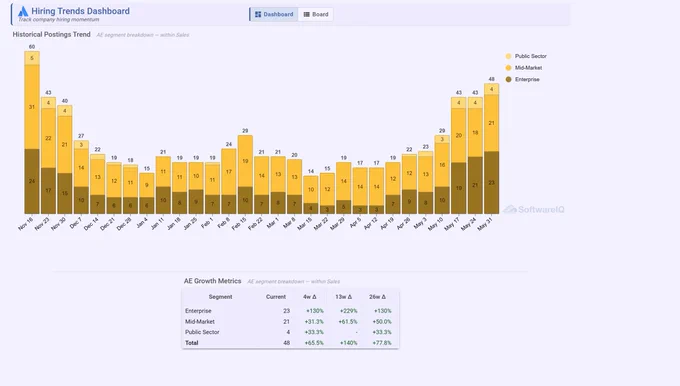Click Enterprise segment 23 in May 31 bar
Image resolution: width=680 pixels, height=386 pixels.
click(491, 182)
